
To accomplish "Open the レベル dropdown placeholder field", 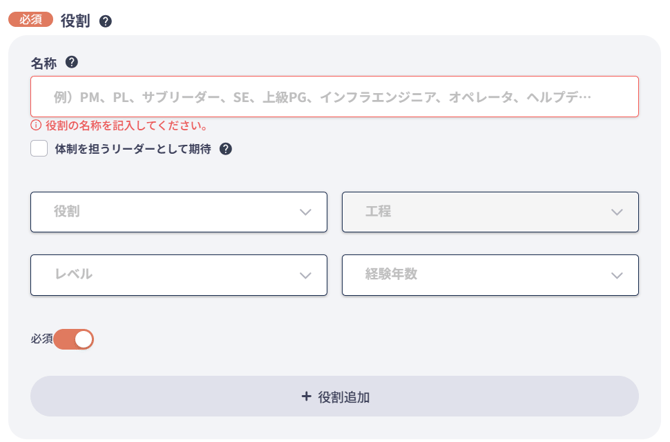I will [179, 275].
